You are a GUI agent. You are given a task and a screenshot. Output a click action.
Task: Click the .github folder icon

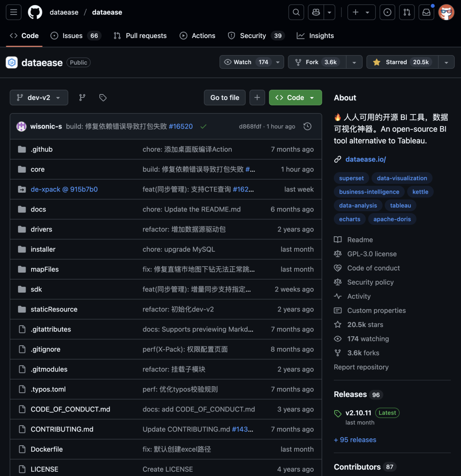(22, 149)
